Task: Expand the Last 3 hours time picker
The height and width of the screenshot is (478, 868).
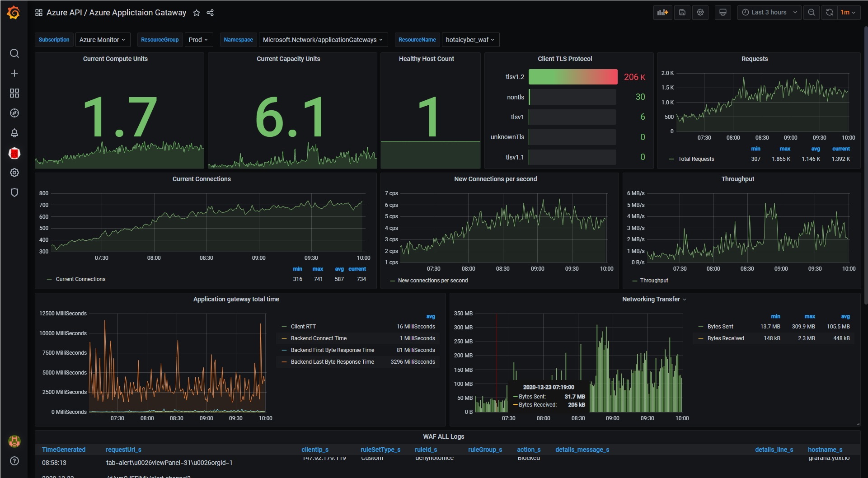Action: pyautogui.click(x=769, y=13)
